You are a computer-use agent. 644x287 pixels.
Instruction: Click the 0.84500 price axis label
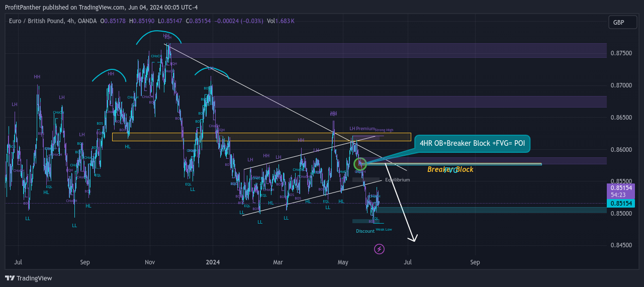pos(621,245)
